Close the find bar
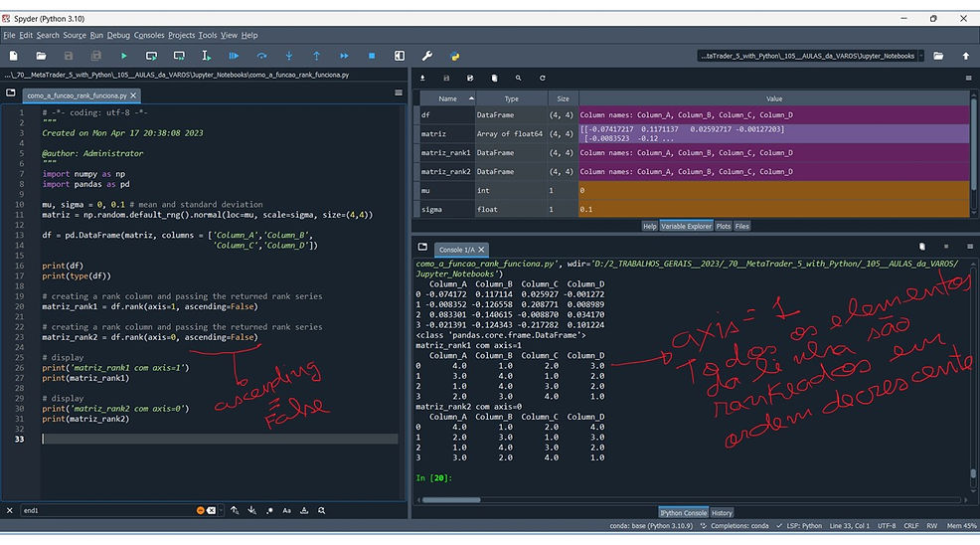The width and height of the screenshot is (980, 545). tap(9, 510)
